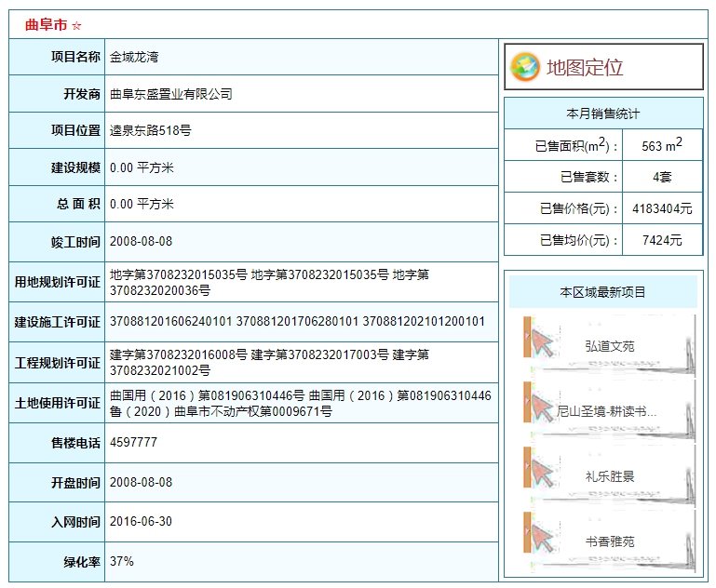716x588 pixels.
Task: Click the sales phone number 4597777
Action: [x=133, y=443]
